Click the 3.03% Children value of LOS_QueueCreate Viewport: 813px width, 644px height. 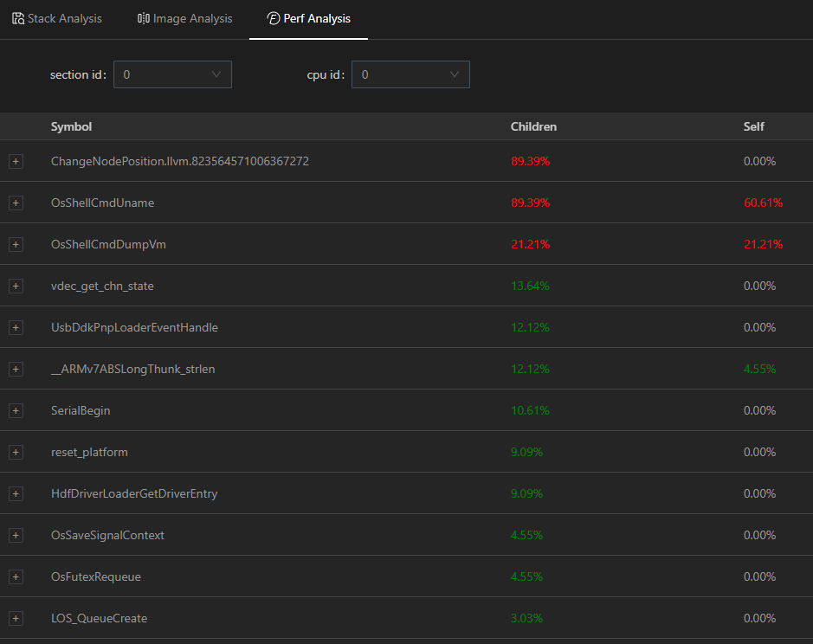[x=526, y=618]
